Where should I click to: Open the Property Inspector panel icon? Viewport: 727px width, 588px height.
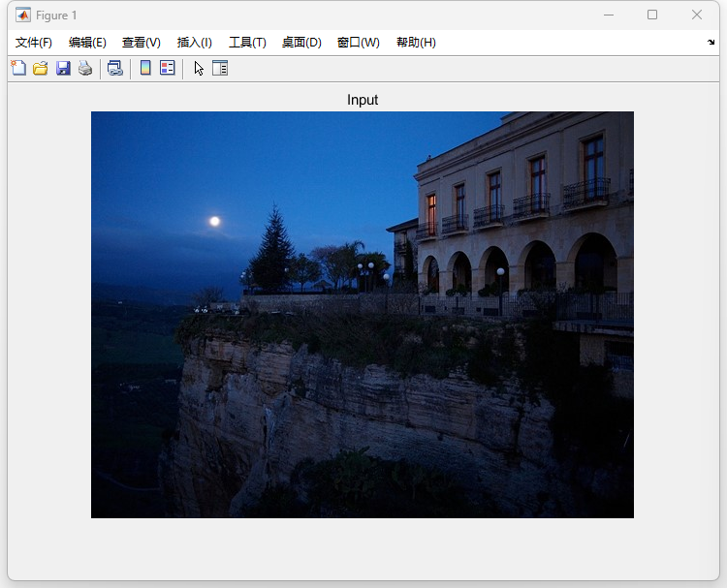tap(220, 68)
